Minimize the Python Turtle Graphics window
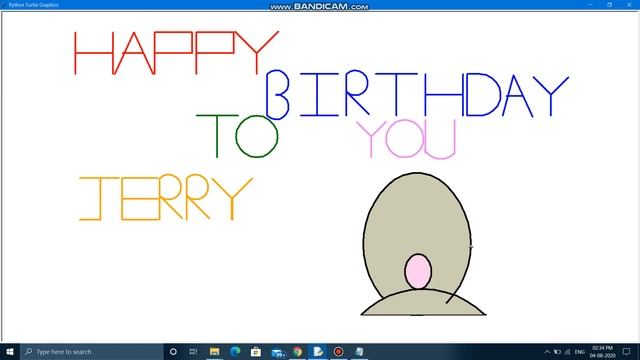 click(x=590, y=4)
